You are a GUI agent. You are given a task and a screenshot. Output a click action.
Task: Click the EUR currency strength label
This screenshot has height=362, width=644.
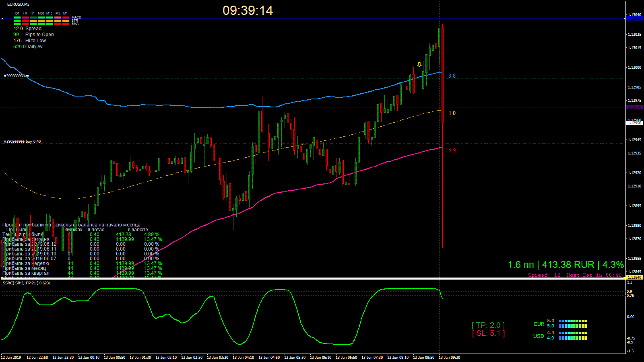pos(539,324)
